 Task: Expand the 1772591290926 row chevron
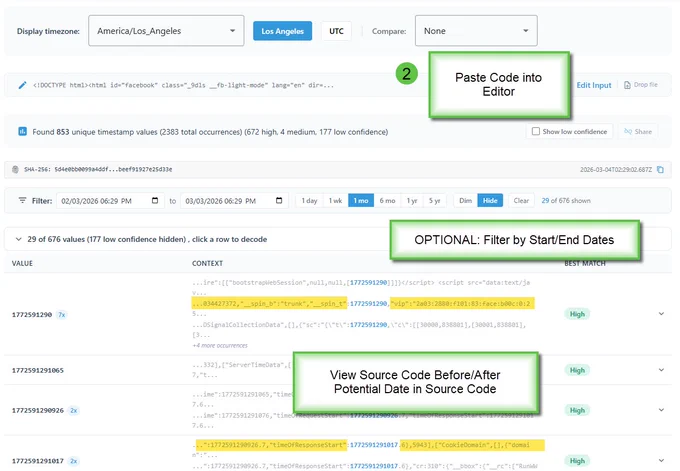pyautogui.click(x=661, y=410)
